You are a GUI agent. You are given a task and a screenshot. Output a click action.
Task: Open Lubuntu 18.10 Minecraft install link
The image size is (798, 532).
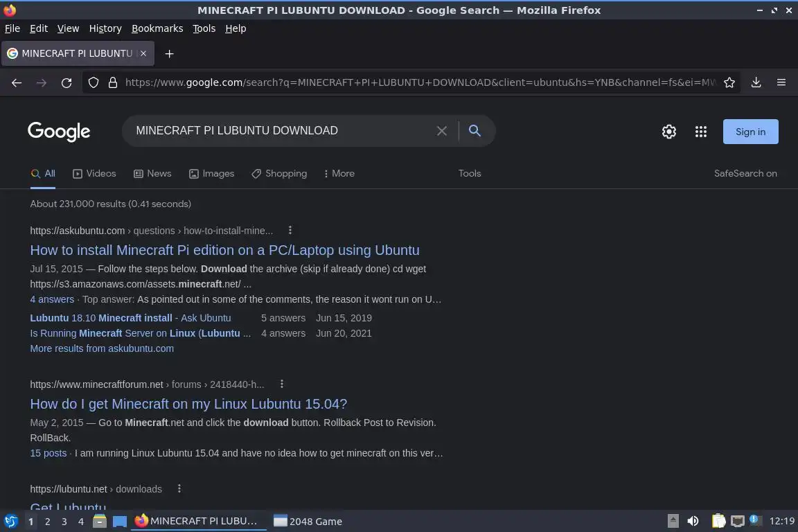(x=130, y=318)
